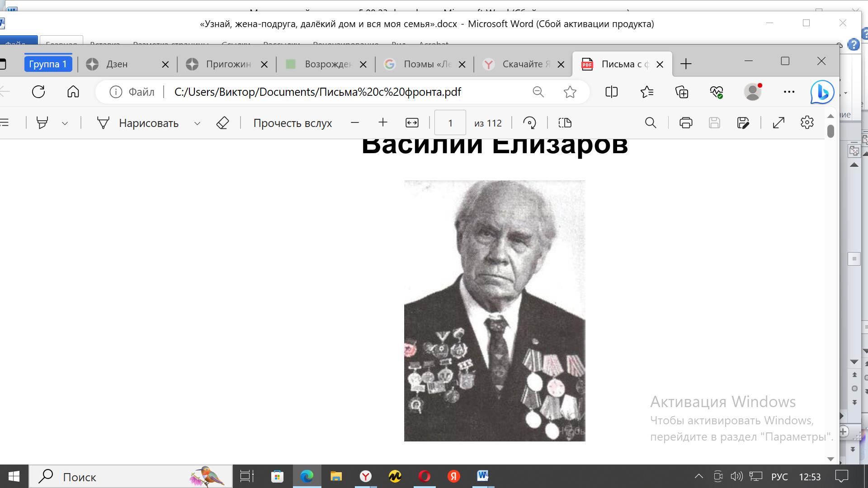Click the veteran portrait photo
868x488 pixels.
coord(495,311)
